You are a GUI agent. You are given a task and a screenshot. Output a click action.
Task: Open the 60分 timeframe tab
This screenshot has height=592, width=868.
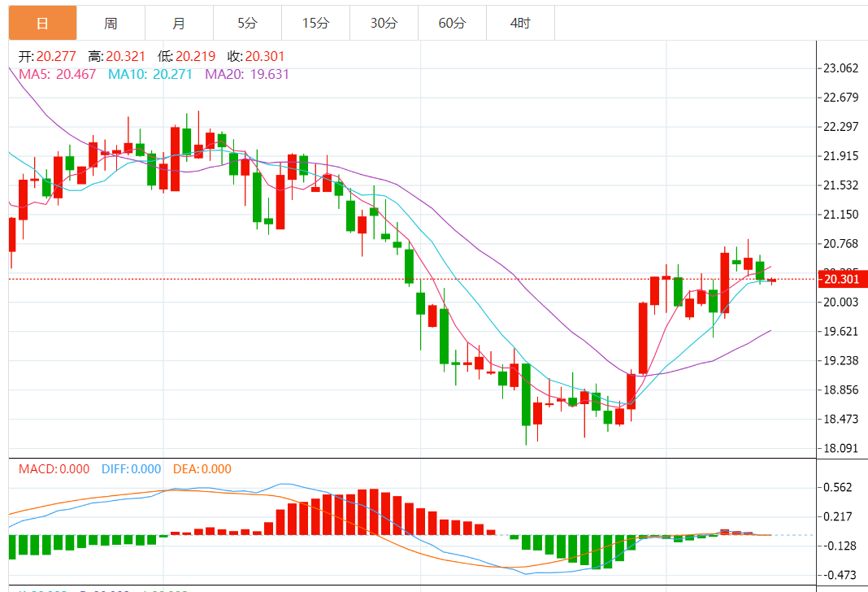452,24
